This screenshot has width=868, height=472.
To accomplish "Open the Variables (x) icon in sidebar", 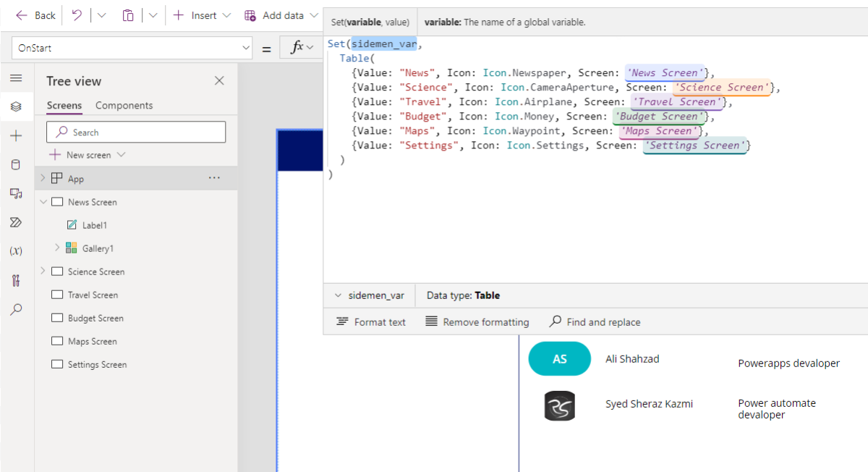I will coord(16,251).
